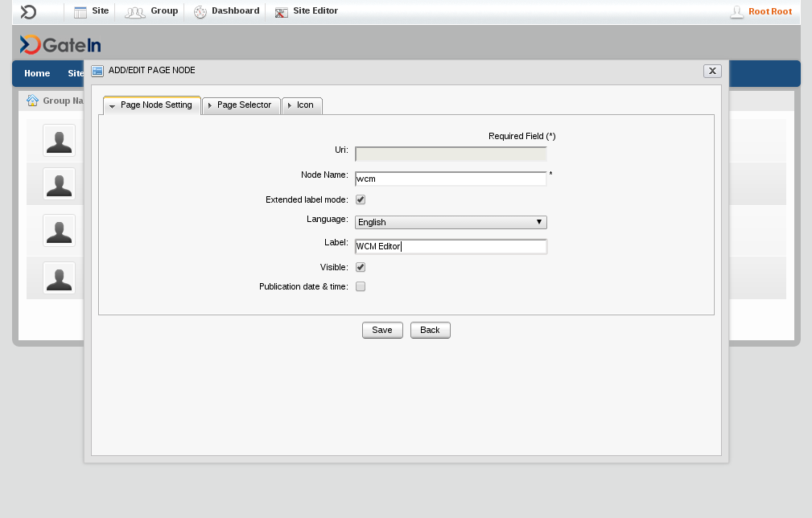
Task: Close the Add/Edit Page Node dialog
Action: [712, 71]
